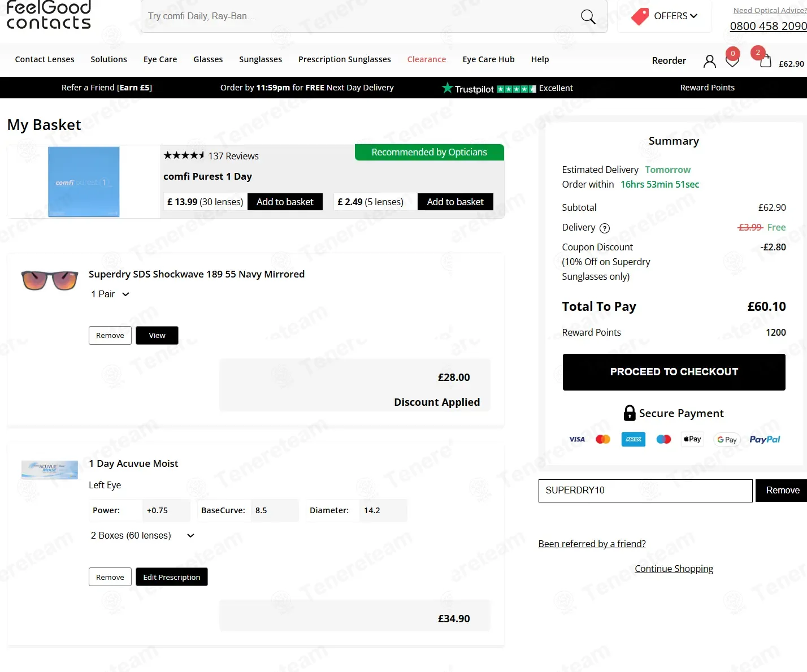Click the Apple Pay icon
Viewport: 807px width, 672px height.
(x=692, y=439)
